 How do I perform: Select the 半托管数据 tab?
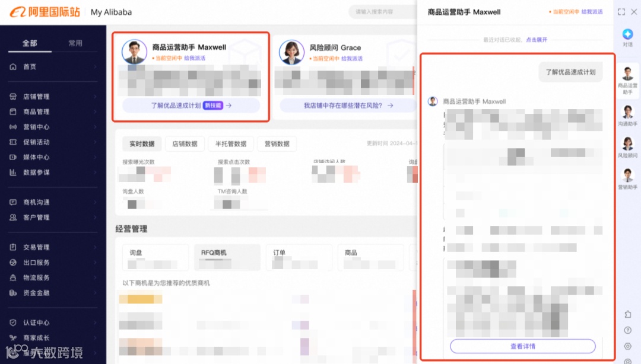231,144
